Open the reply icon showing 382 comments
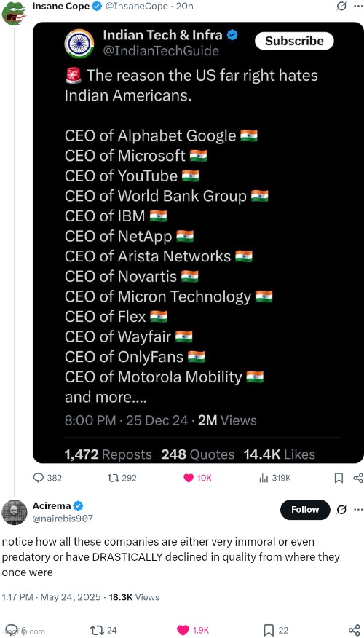The width and height of the screenshot is (364, 638). point(39,478)
